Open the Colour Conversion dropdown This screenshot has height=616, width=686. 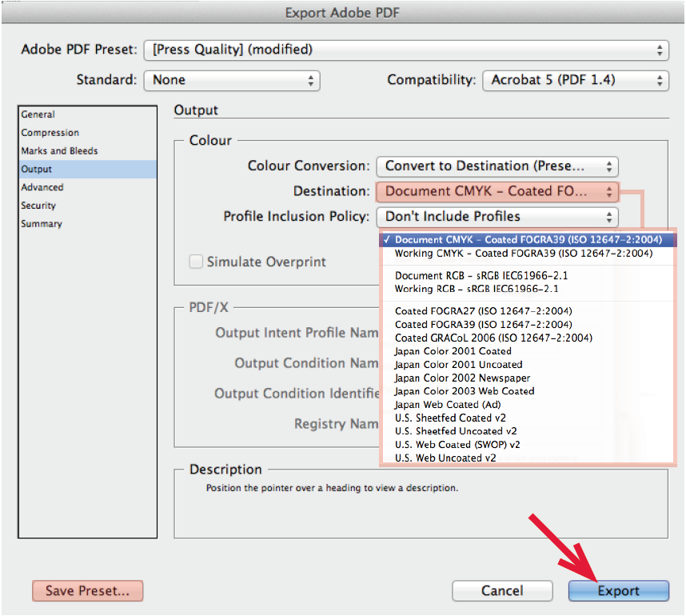click(x=497, y=166)
